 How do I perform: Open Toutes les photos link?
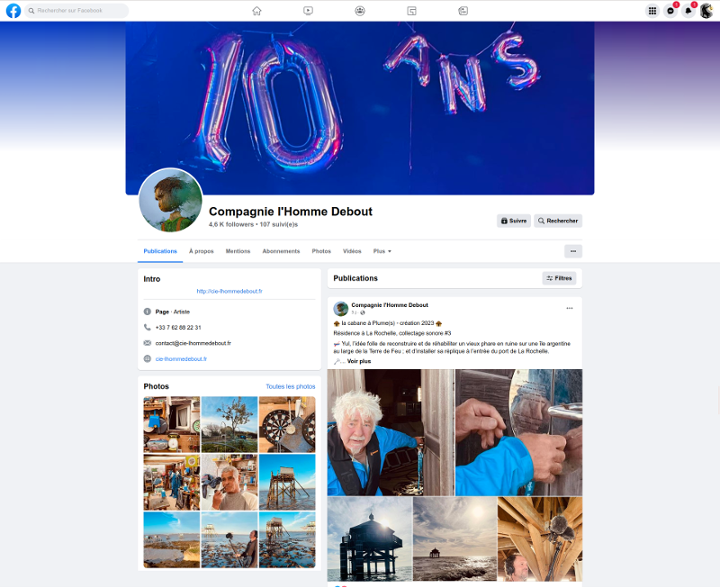tap(290, 386)
